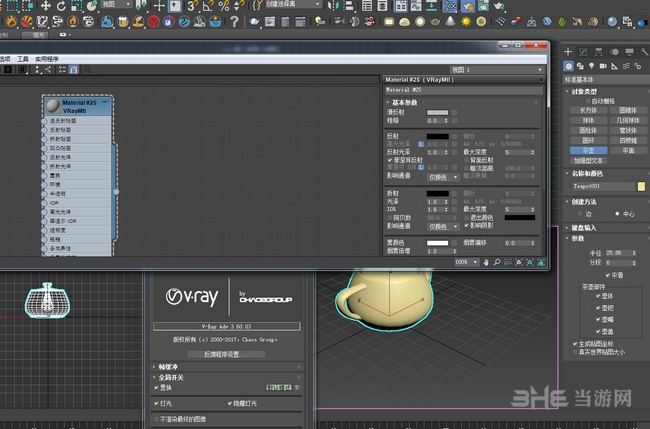Click the Teapot001 name input field
650x429 pixels.
pyautogui.click(x=603, y=187)
